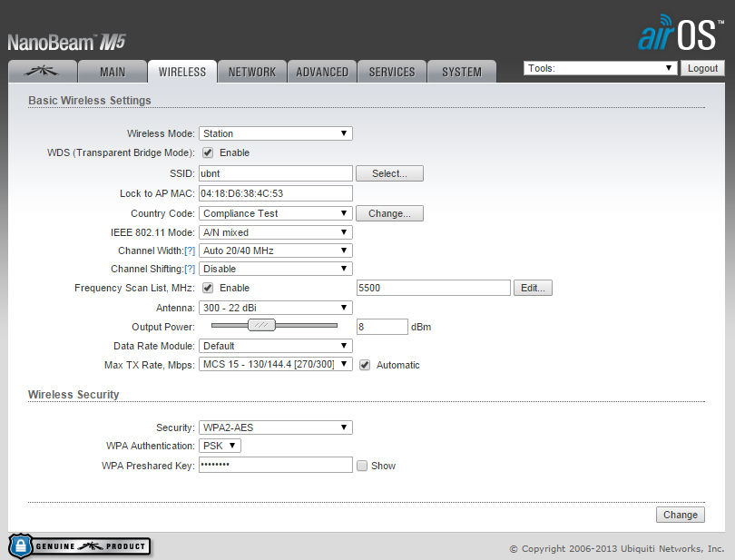Open the Ubiquiti logo tab

[x=42, y=72]
